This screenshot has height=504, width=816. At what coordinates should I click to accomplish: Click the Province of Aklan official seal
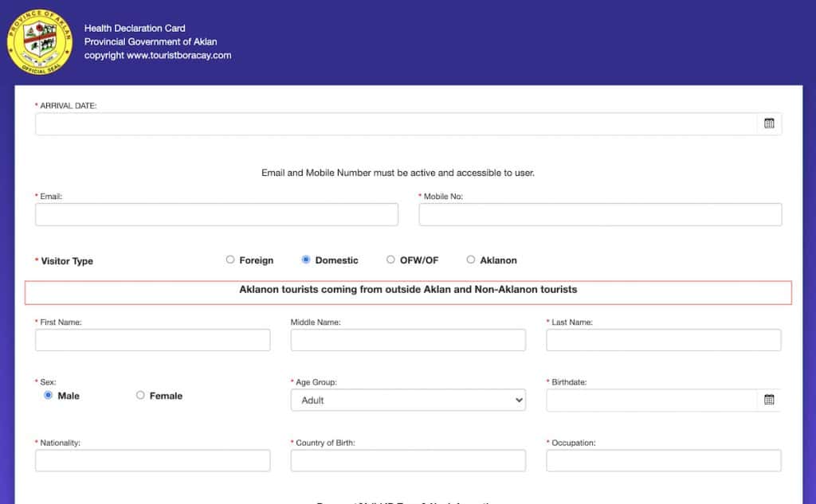40,41
